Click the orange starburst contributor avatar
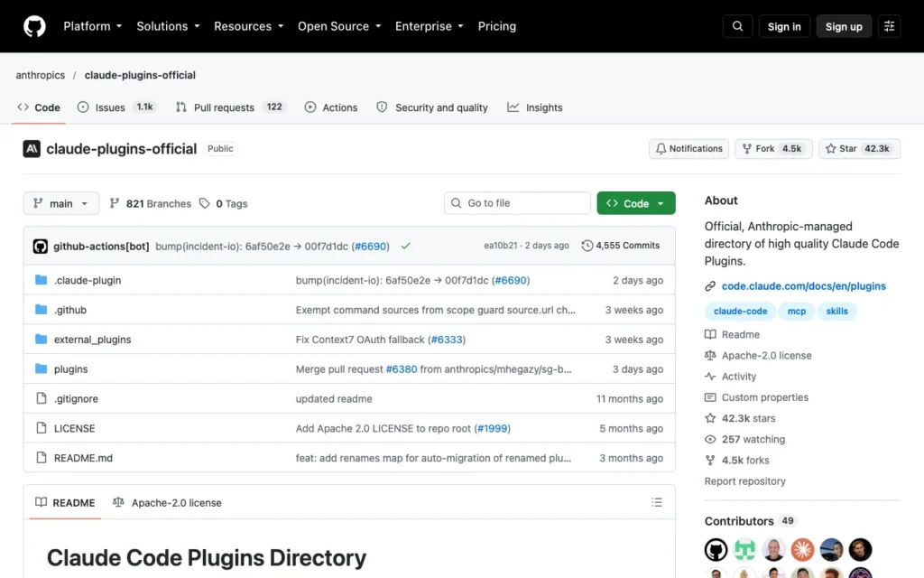The image size is (924, 578). (802, 550)
